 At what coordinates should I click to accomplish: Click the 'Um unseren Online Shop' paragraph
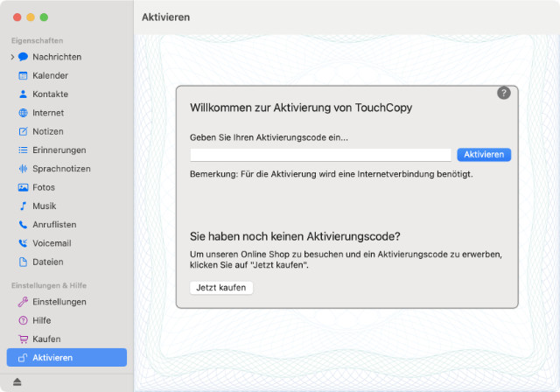(x=346, y=260)
